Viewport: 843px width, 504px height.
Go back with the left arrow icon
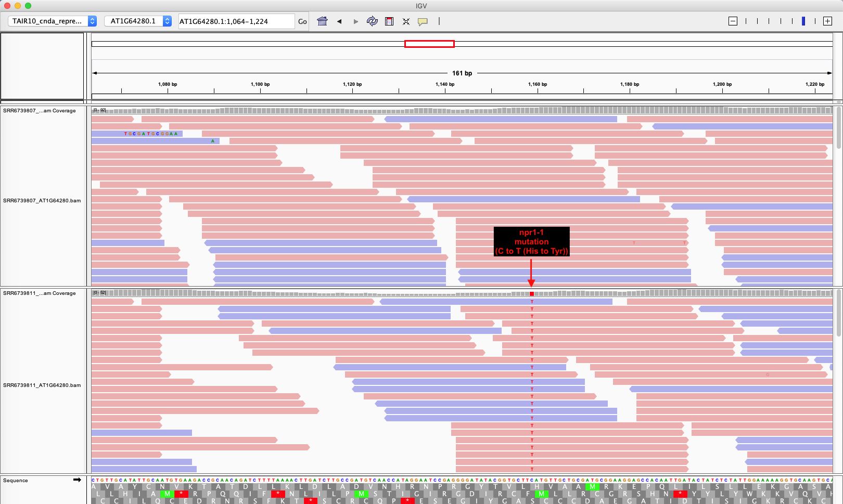339,21
